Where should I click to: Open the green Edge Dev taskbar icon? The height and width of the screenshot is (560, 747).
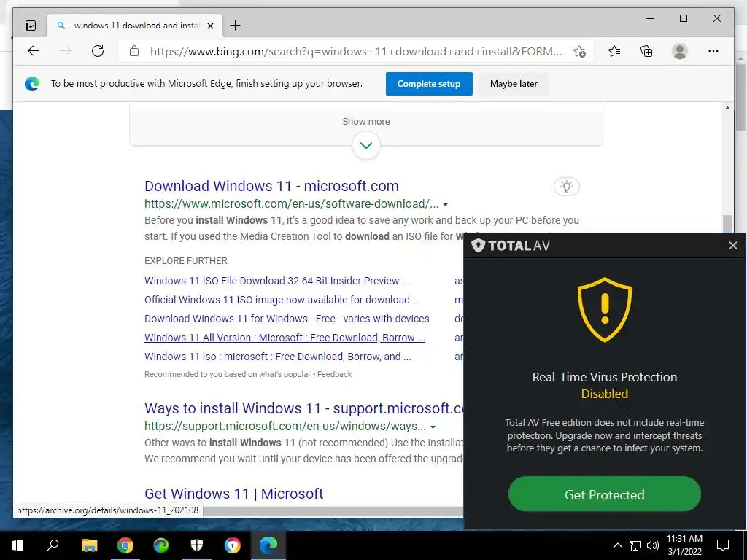click(x=161, y=545)
